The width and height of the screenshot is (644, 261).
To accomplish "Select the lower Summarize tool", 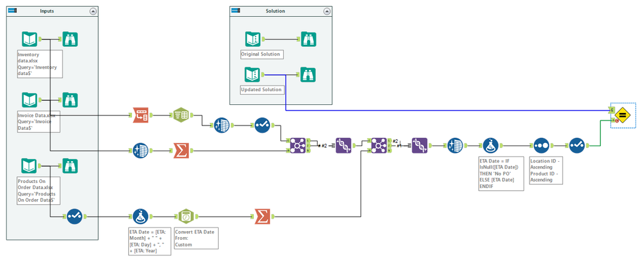I will [262, 216].
